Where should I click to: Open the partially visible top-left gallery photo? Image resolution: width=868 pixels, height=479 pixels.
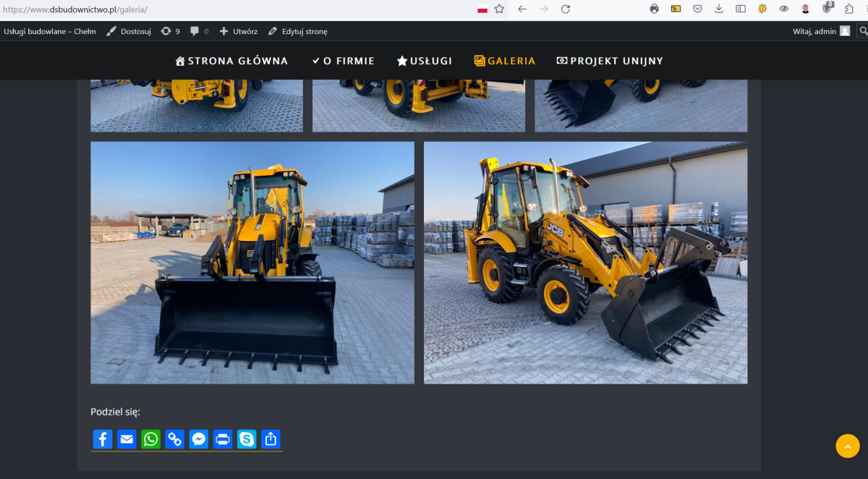tap(197, 106)
